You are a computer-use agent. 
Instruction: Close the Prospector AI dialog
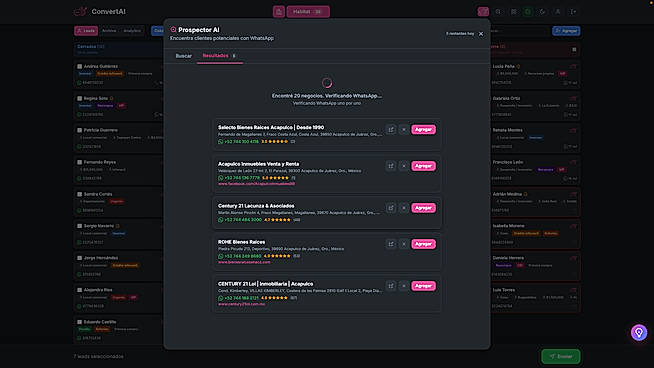click(x=481, y=34)
